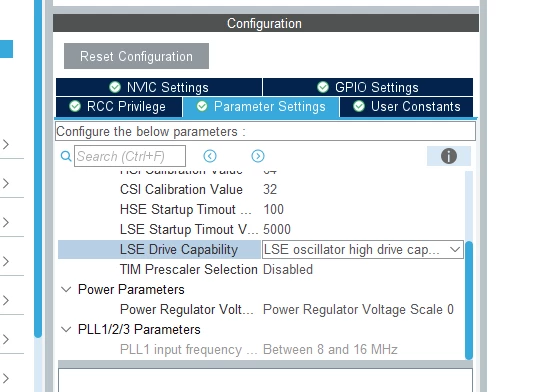Collapse the PLL1/2/3 Parameters section
This screenshot has width=557, height=392.
point(66,330)
